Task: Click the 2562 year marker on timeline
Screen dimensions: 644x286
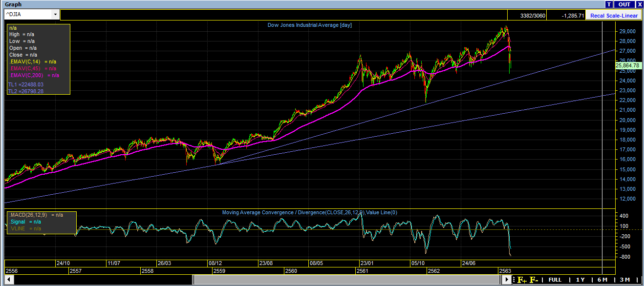Action: (x=433, y=270)
